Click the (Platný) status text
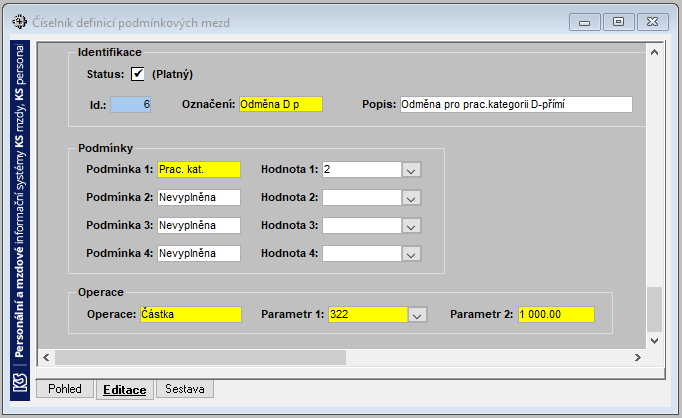 (x=172, y=74)
